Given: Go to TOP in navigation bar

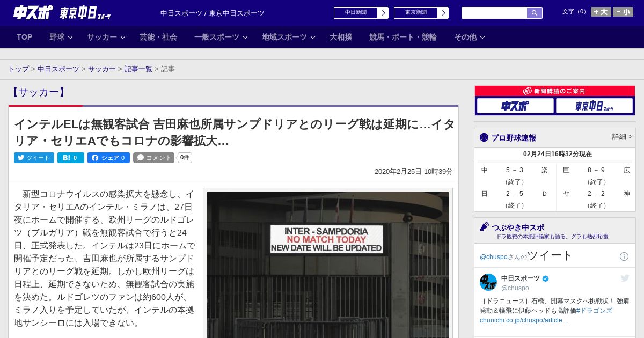Looking at the screenshot, I should click(25, 37).
